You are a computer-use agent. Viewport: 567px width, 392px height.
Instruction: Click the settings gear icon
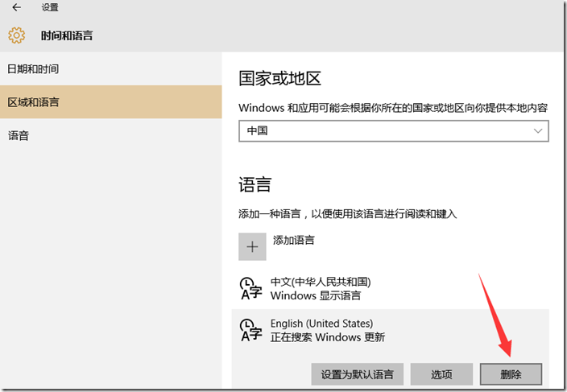(x=17, y=35)
